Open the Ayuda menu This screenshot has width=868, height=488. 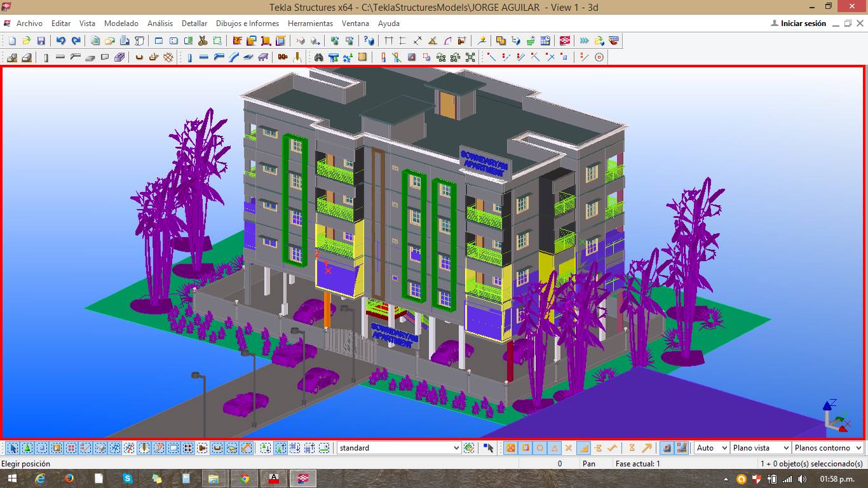point(388,24)
